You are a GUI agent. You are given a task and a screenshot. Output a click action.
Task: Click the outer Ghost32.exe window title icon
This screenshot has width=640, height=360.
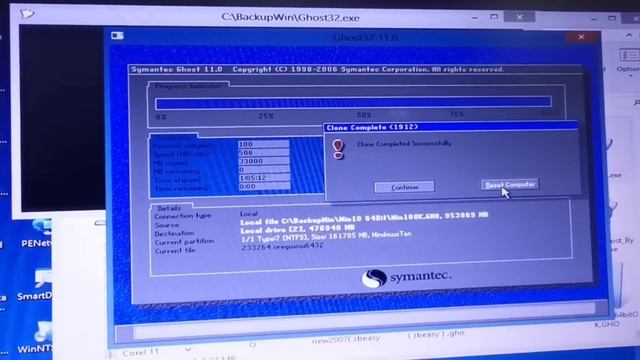tap(27, 14)
